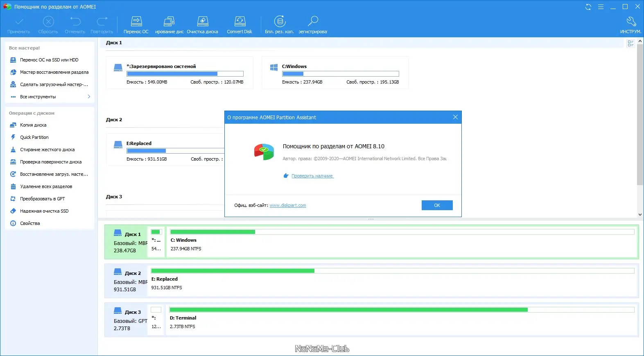Screen dimensions: 644x356
Task: Click the Диск 2 header in the disk map
Action: 126,281
